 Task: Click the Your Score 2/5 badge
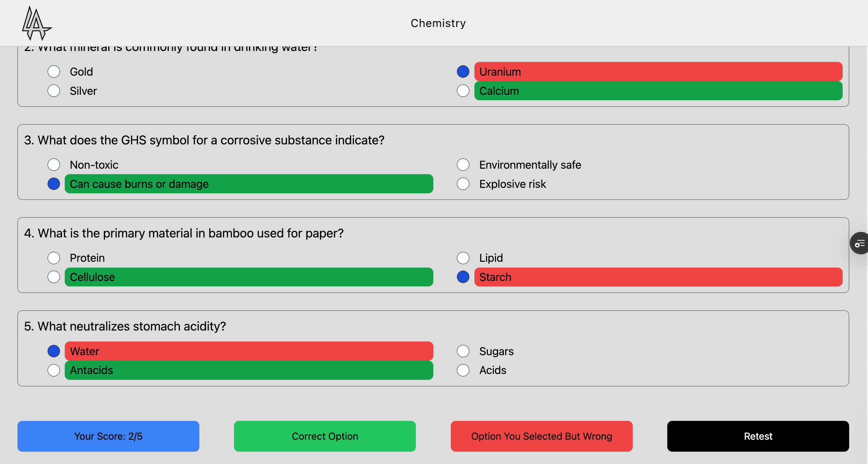point(108,436)
